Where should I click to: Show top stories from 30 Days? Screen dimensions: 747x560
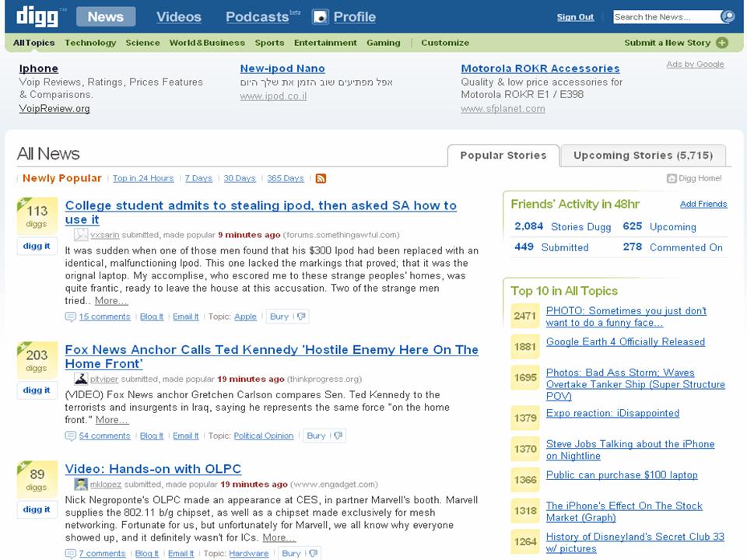point(240,179)
